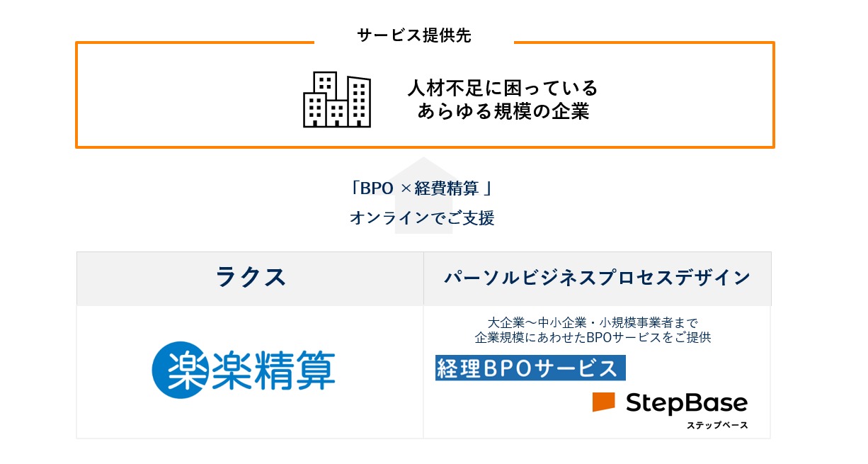Click the あらゆる規模の企業 text line

503,112
